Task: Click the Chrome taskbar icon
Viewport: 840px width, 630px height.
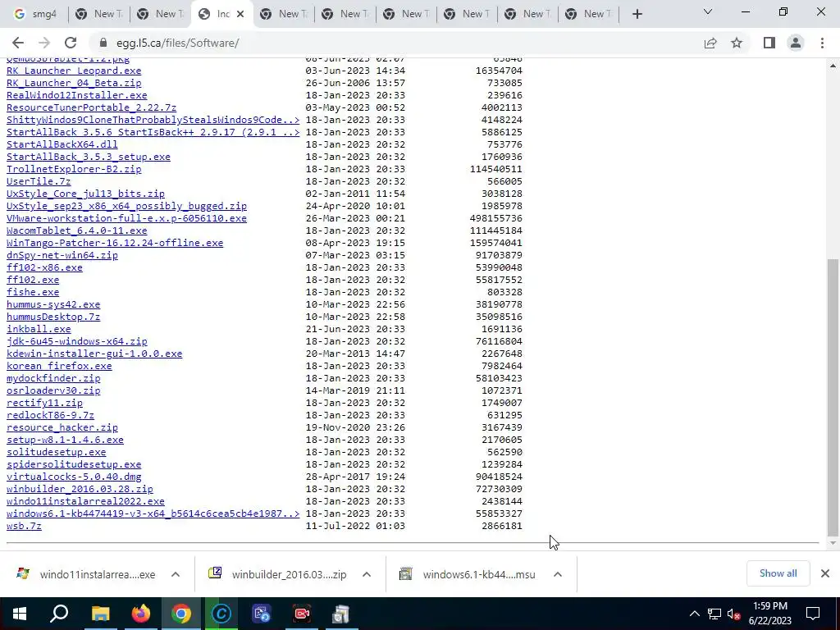Action: pos(181,614)
